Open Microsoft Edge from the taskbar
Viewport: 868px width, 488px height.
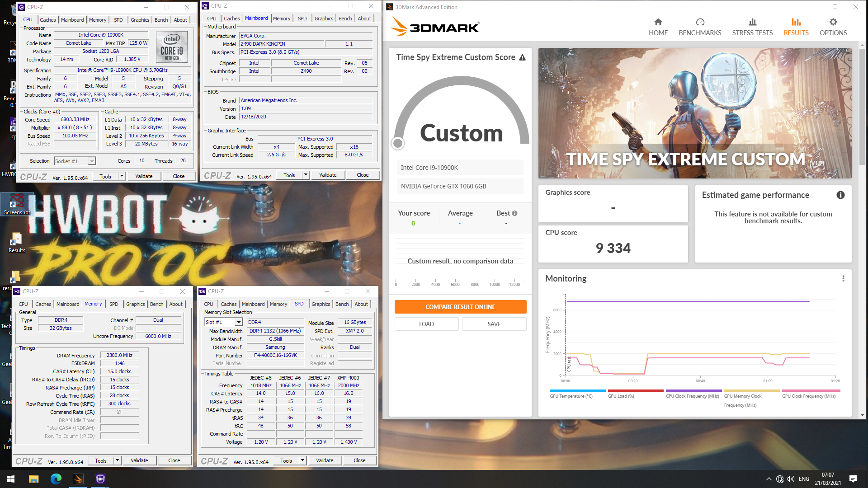tap(56, 479)
